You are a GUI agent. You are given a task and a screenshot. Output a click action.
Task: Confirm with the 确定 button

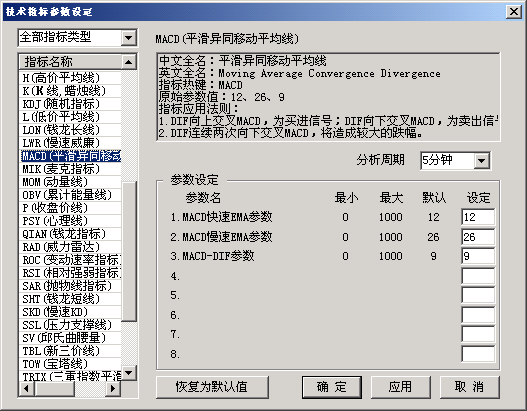tap(332, 387)
